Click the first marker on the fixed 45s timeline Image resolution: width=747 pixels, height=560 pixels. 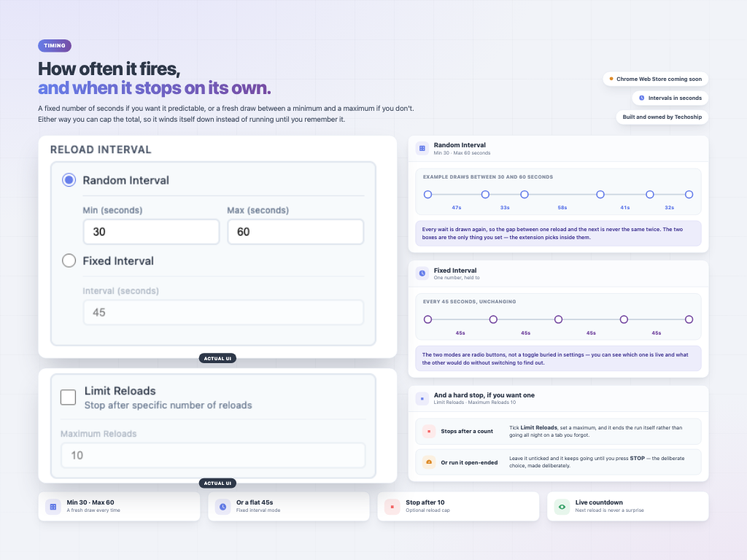point(427,319)
